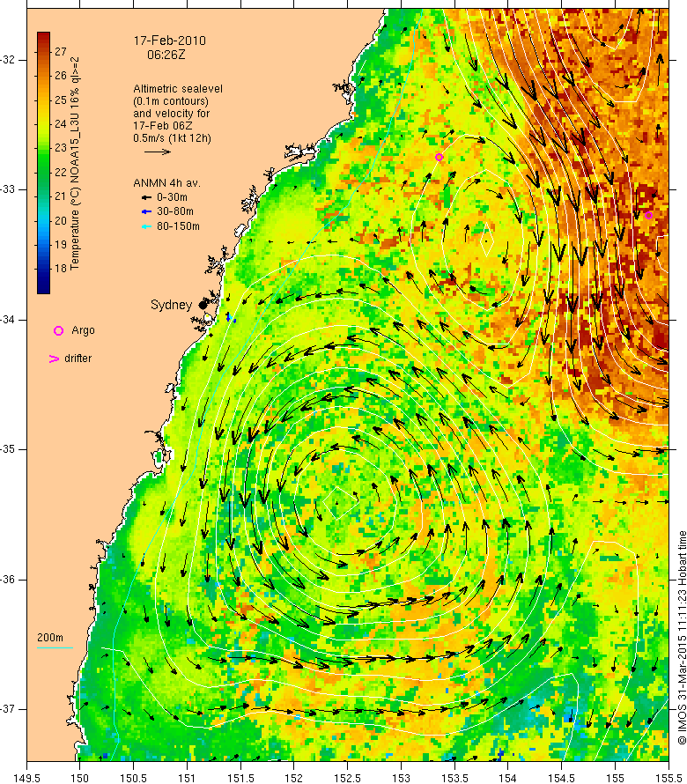Click the '-34' latitude axis label
The height and width of the screenshot is (784, 687).
[8, 320]
